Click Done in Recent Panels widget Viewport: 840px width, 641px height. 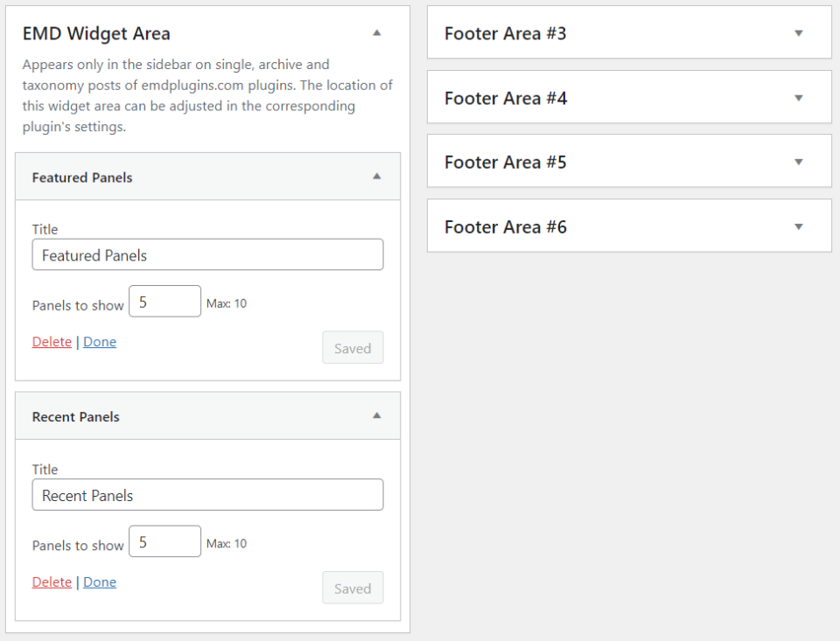point(100,582)
